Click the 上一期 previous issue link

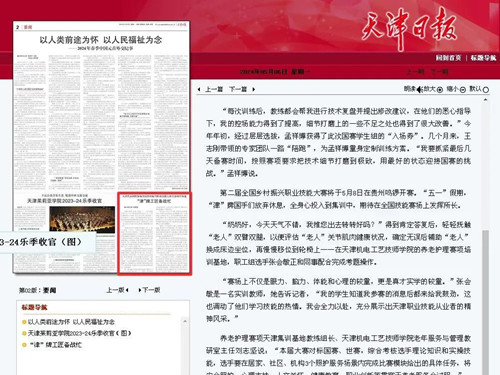click(x=415, y=72)
